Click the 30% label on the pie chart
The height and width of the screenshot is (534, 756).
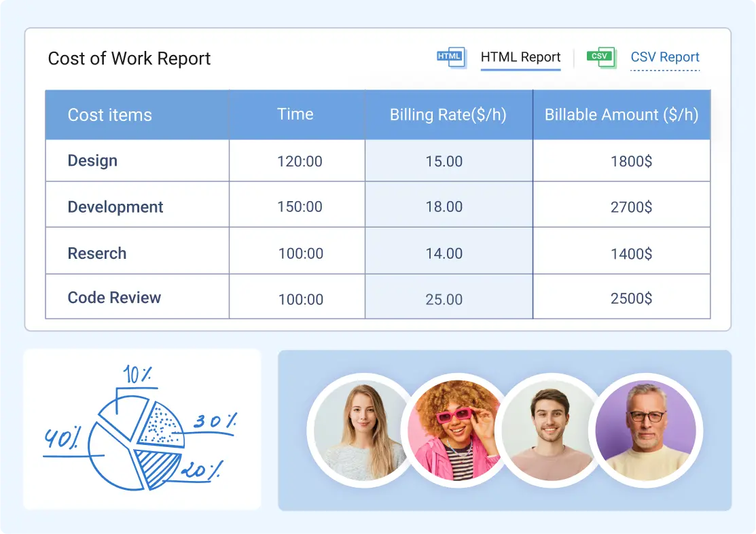(215, 421)
